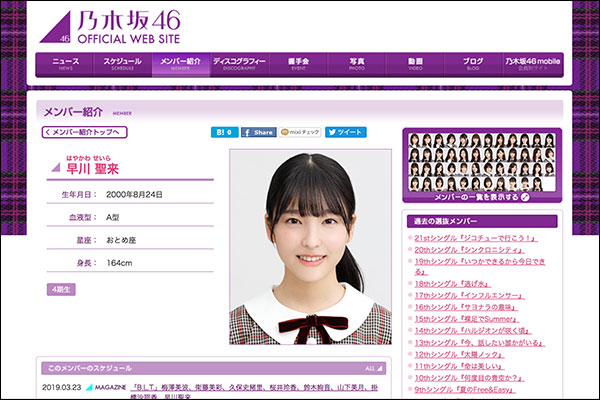Image resolution: width=600 pixels, height=400 pixels.
Task: Open the ブログ (Blog) menu tab
Action: (472, 64)
